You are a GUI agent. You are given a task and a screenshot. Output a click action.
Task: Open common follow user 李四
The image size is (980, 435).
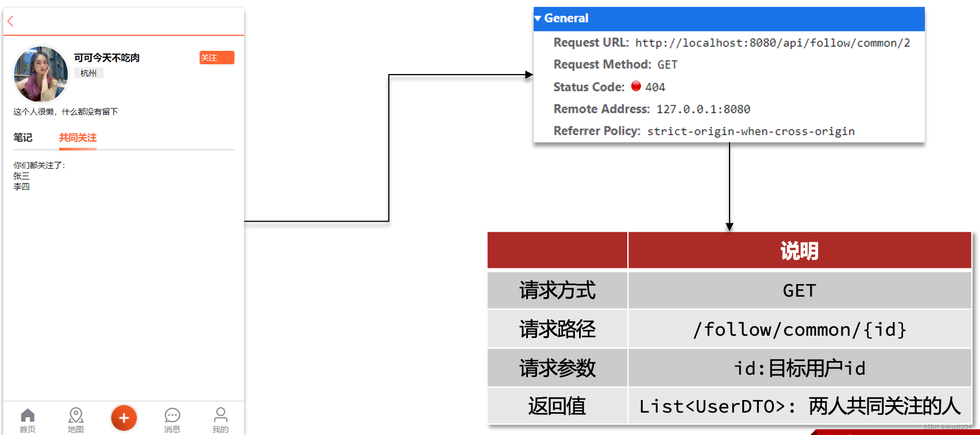(21, 187)
